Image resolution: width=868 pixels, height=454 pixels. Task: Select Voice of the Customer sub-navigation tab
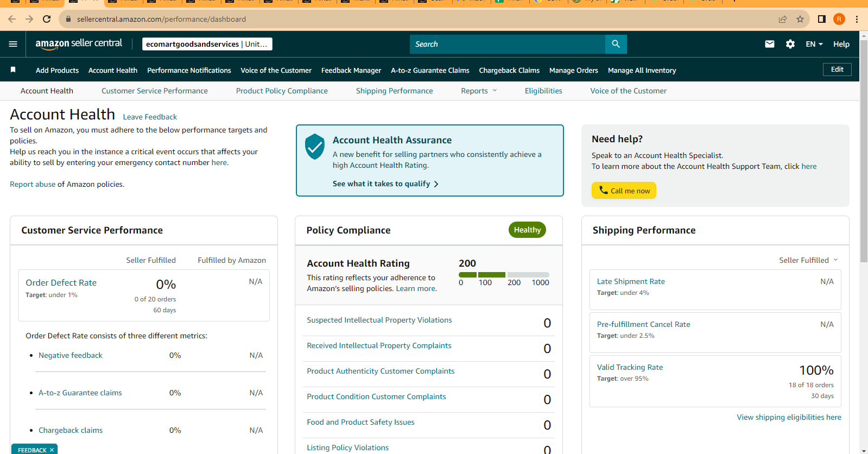(629, 91)
